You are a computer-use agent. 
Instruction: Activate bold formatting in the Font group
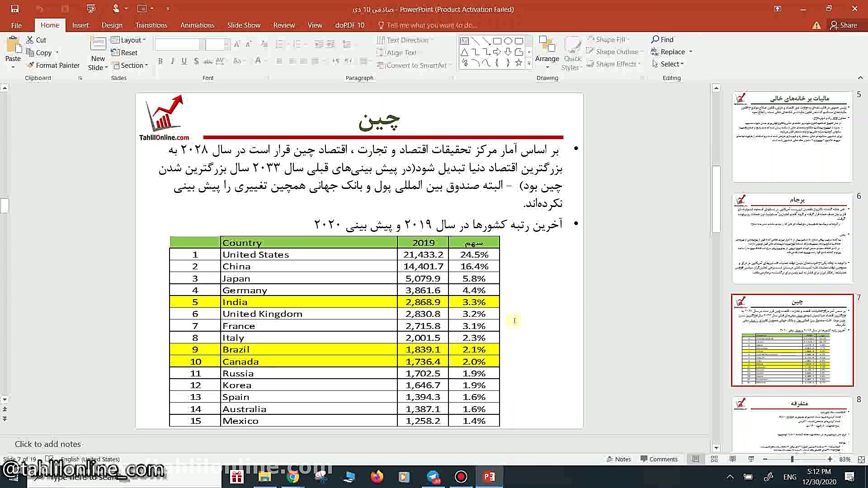coord(160,61)
